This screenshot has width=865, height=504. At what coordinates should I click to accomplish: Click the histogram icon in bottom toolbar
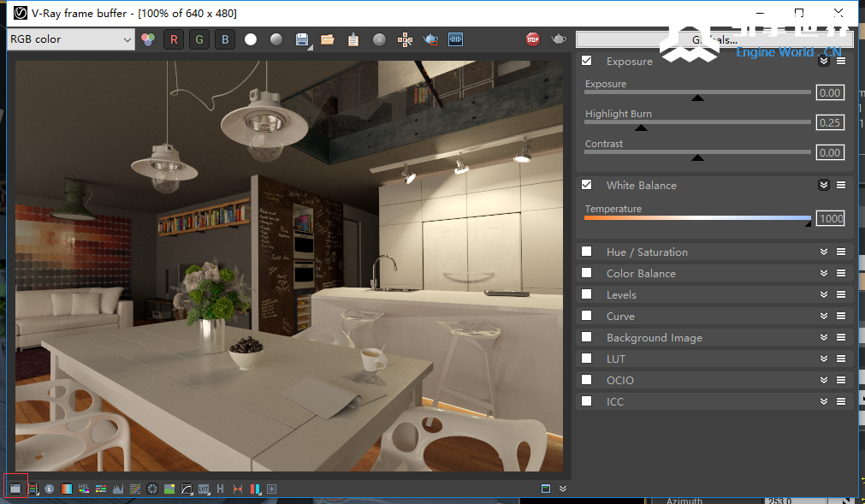click(118, 489)
